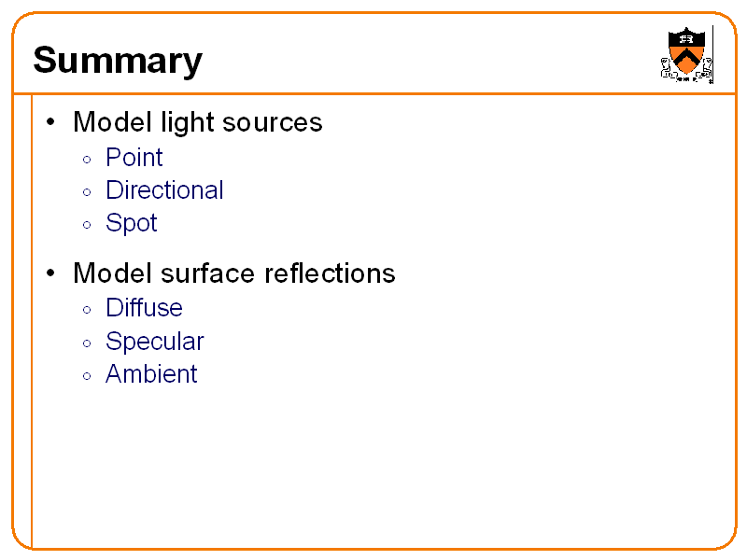Click the 'Directional' sub-item text
This screenshot has width=747, height=560.
pos(164,190)
